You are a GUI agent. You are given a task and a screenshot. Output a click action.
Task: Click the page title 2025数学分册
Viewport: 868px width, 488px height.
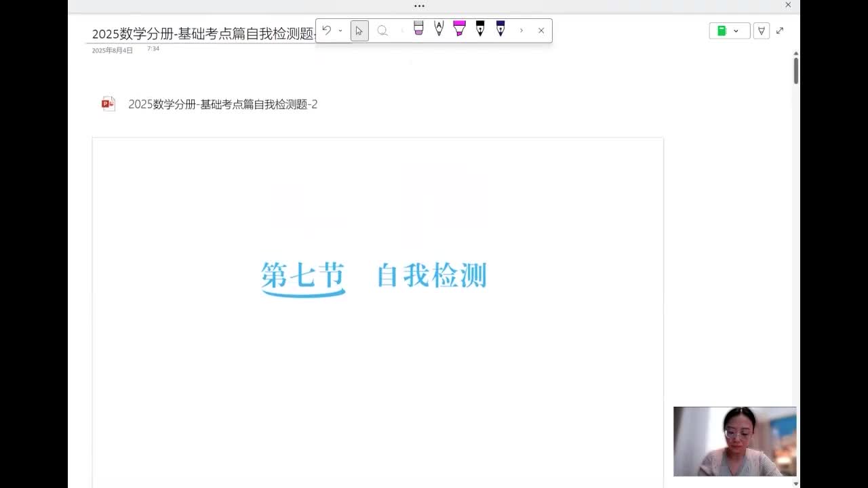point(203,34)
